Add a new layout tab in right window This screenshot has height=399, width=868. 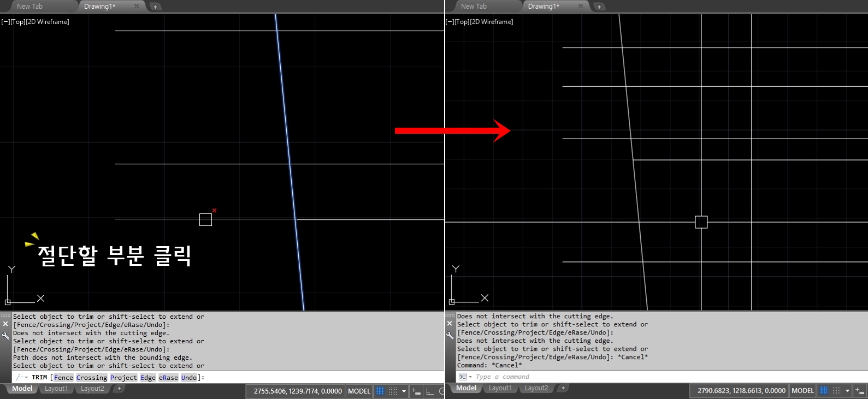(x=563, y=388)
